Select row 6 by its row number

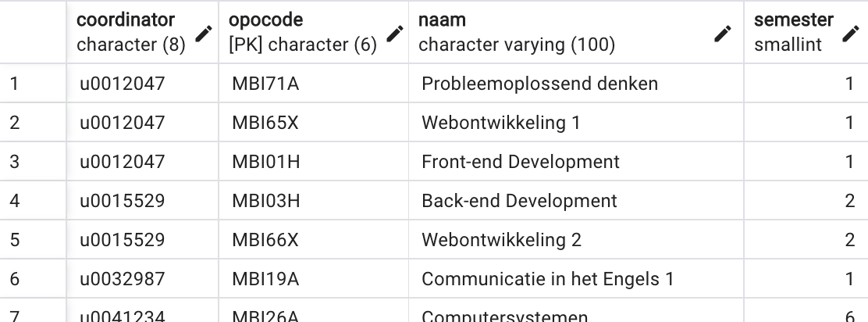(x=16, y=279)
